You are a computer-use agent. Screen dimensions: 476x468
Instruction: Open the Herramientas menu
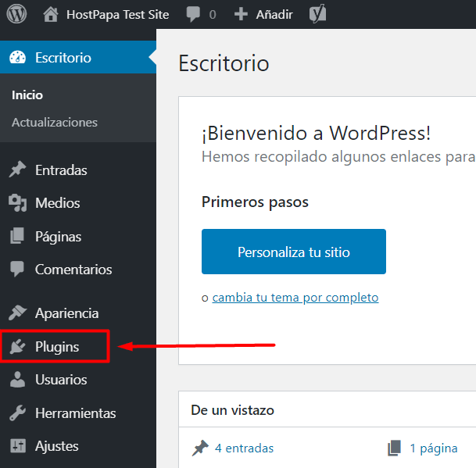click(78, 413)
